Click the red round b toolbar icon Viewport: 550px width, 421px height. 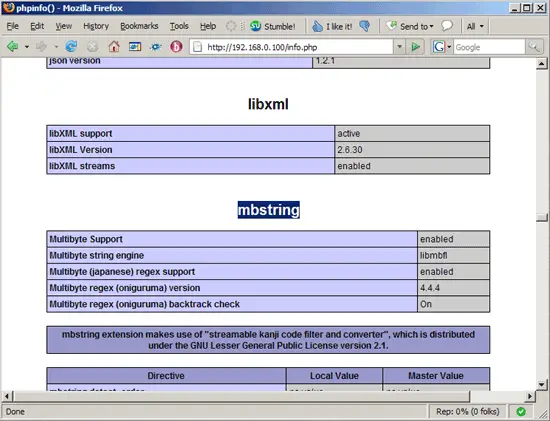[176, 46]
